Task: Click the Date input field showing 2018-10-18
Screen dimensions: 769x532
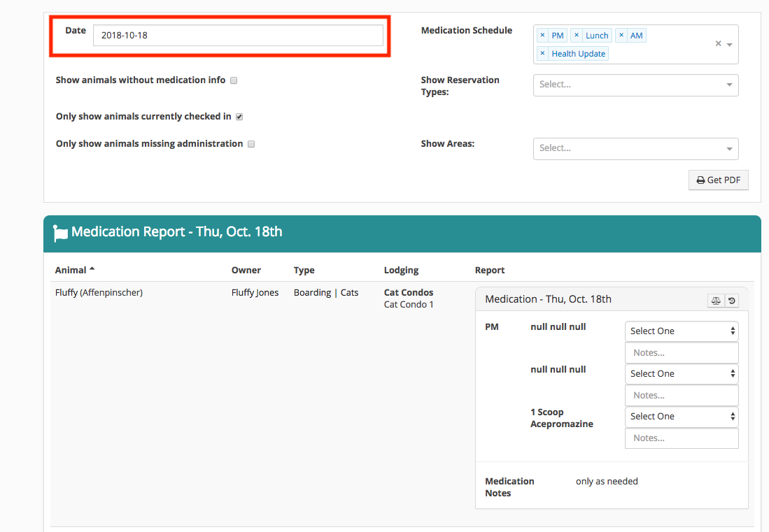Action: pos(240,34)
